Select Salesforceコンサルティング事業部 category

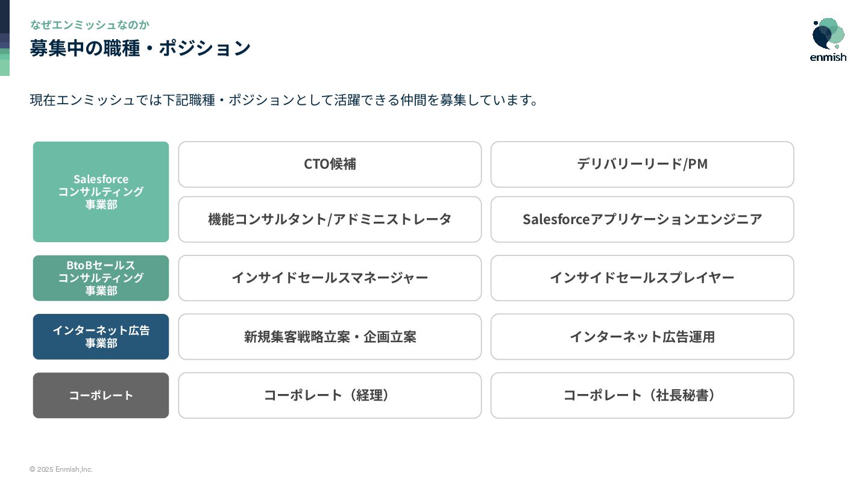click(101, 192)
